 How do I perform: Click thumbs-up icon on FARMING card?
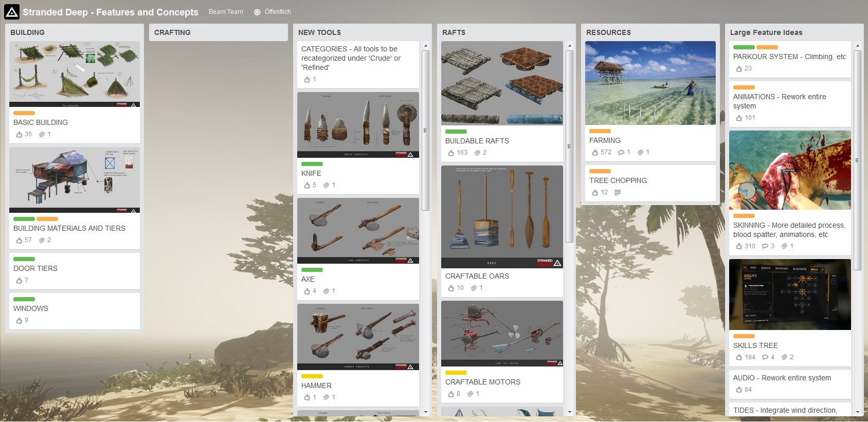[x=595, y=152]
